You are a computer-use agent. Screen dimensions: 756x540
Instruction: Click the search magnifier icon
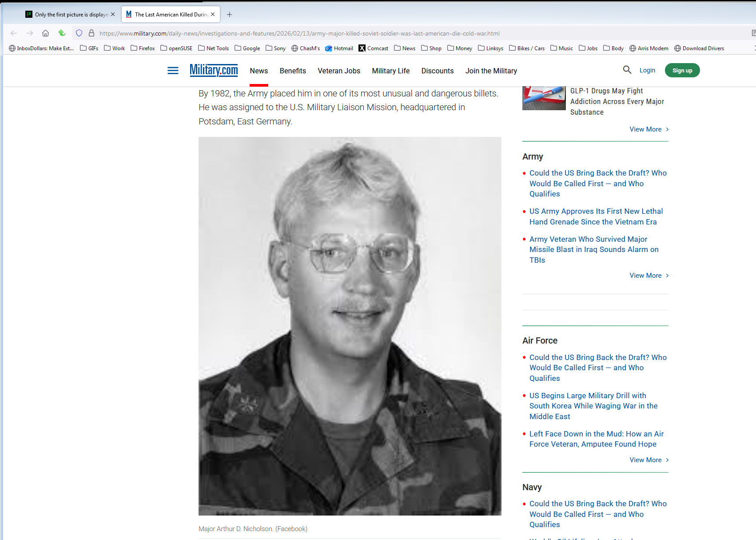(x=627, y=70)
